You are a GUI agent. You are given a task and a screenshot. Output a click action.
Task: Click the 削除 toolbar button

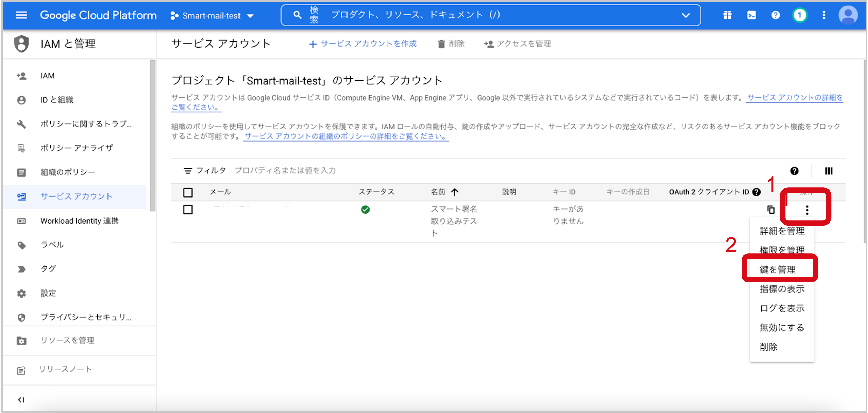pos(451,44)
